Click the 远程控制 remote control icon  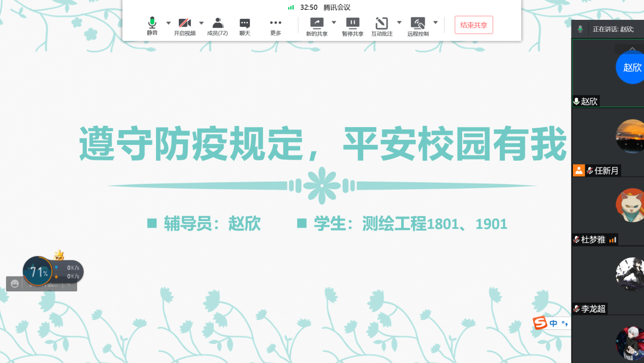pyautogui.click(x=417, y=23)
